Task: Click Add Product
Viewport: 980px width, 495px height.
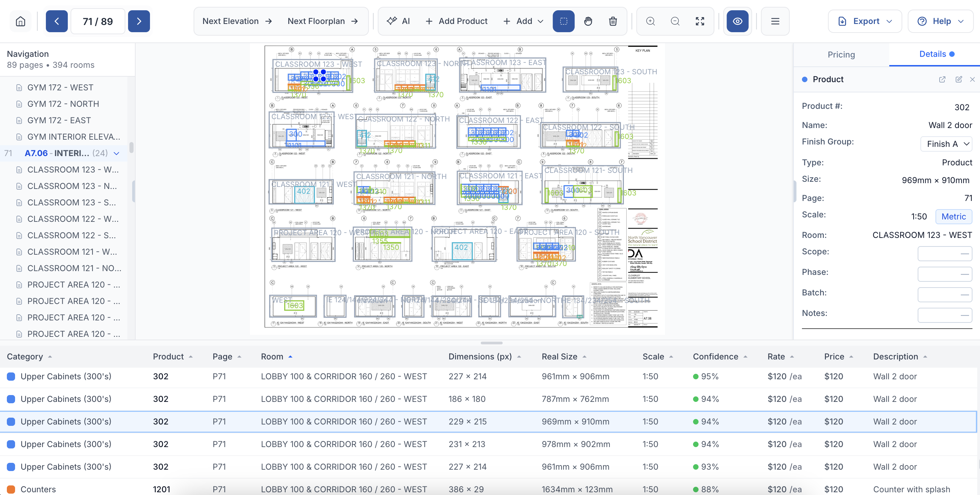Action: [456, 21]
